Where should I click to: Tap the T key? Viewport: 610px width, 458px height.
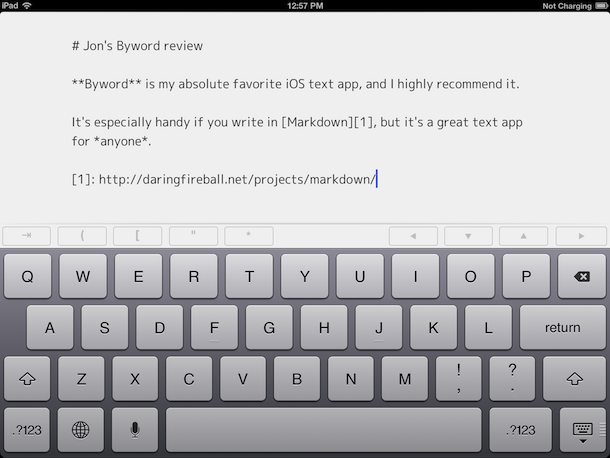pyautogui.click(x=249, y=276)
